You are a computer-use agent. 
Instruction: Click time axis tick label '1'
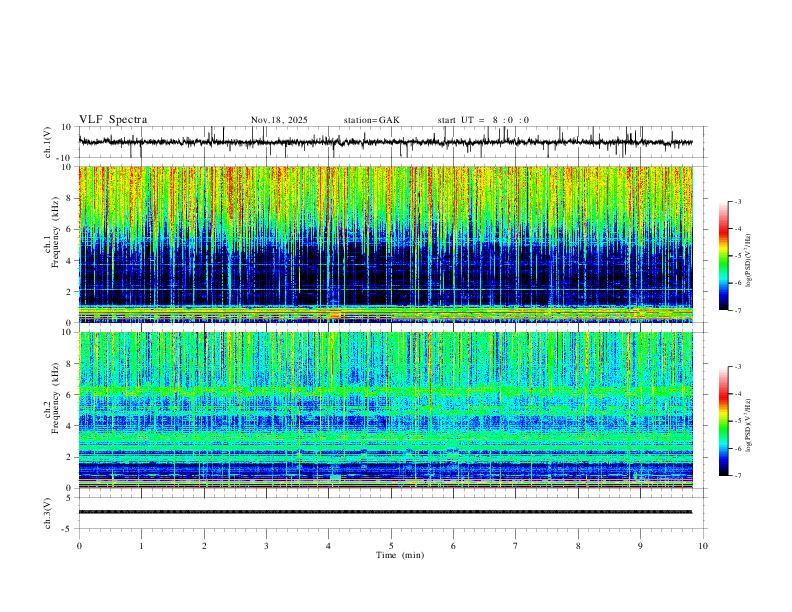pos(141,546)
